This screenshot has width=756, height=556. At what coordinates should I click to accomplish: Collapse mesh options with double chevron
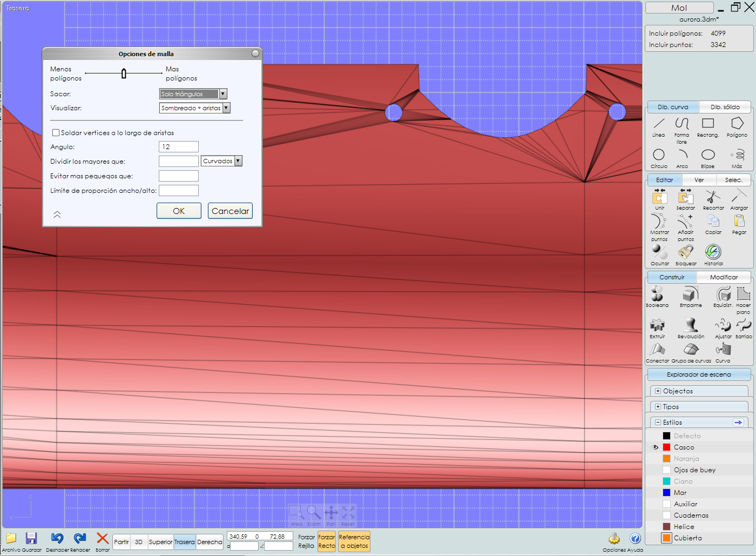point(57,215)
